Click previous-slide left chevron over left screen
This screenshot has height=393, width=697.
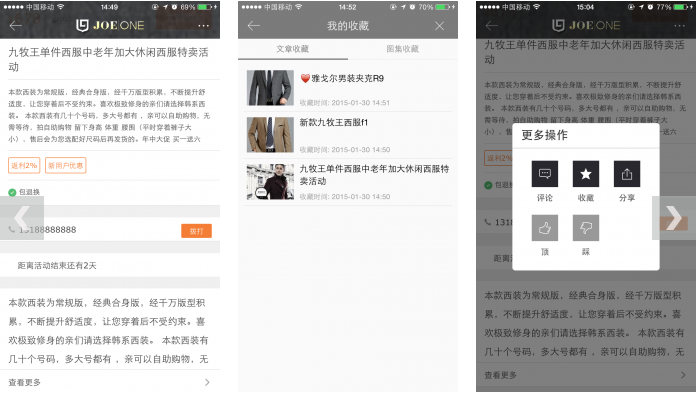(x=22, y=218)
